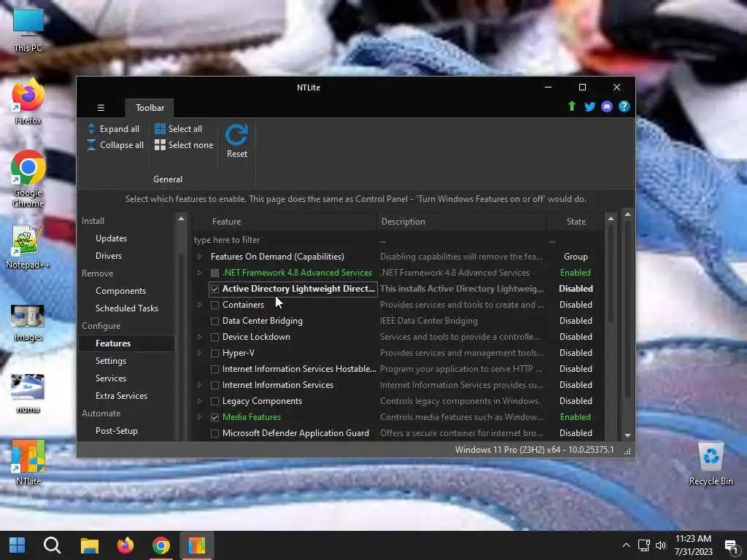Open the volume speaker tray icon
The width and height of the screenshot is (747, 560).
coord(661,545)
